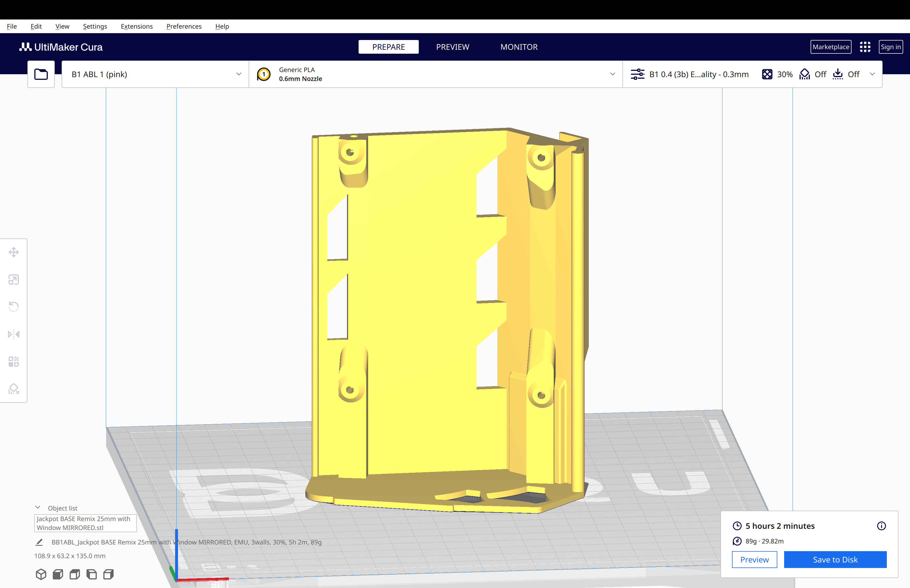Expand the print settings panel chevron
The height and width of the screenshot is (588, 910).
873,74
